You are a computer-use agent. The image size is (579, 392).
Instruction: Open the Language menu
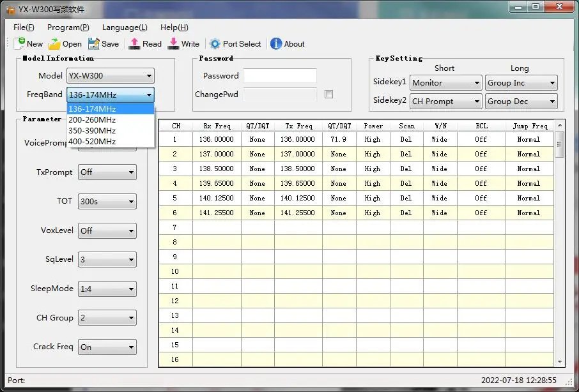[x=125, y=27]
